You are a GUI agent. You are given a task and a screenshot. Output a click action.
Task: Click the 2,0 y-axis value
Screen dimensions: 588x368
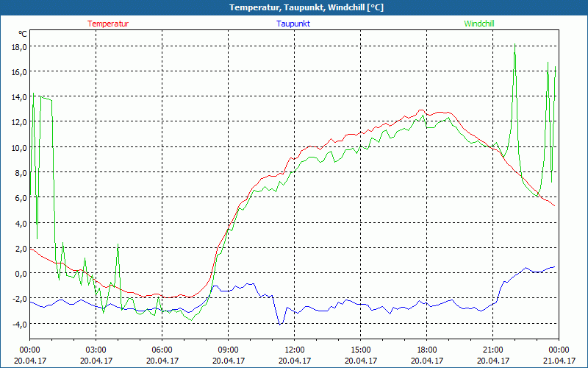click(21, 249)
